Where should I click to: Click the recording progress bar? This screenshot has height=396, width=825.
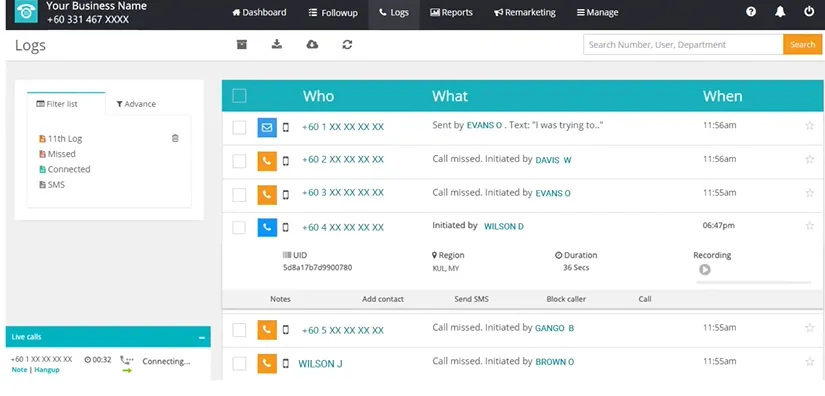point(753,282)
